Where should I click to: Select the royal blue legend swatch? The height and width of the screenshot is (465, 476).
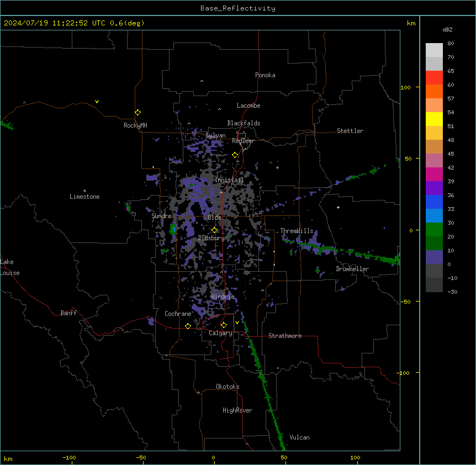(434, 202)
